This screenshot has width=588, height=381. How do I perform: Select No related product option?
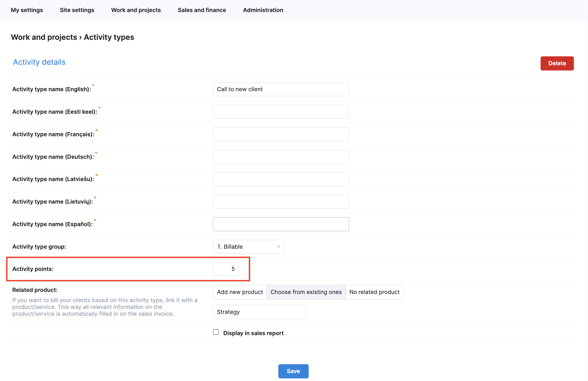[x=374, y=292]
